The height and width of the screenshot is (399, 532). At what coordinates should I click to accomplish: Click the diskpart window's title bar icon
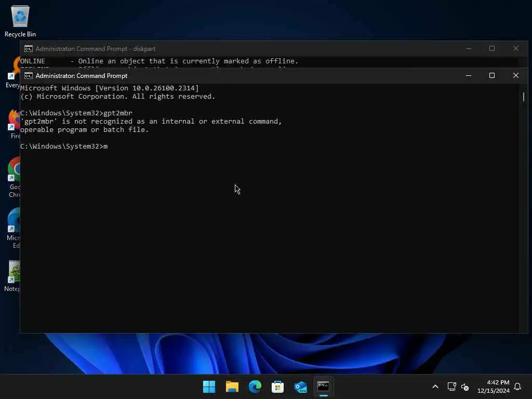click(29, 49)
